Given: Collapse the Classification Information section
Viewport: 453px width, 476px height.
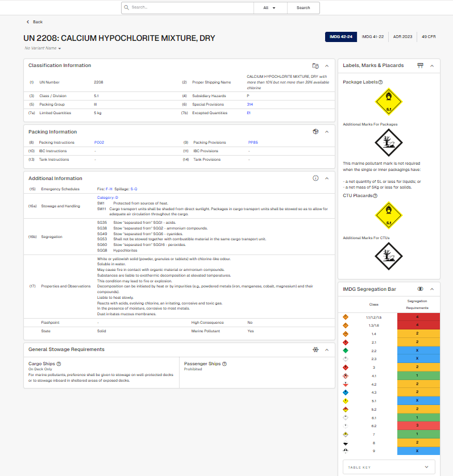Looking at the screenshot, I should coord(327,66).
